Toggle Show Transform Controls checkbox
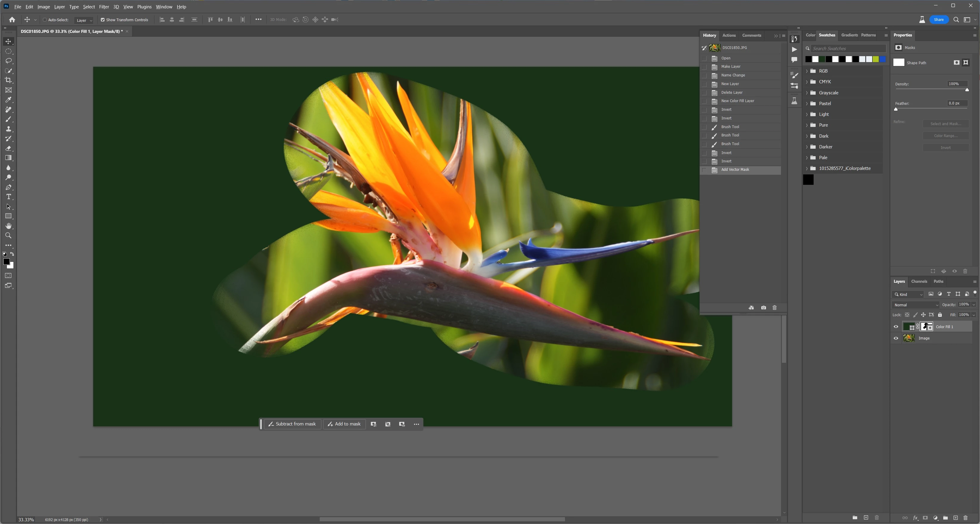 coord(102,20)
